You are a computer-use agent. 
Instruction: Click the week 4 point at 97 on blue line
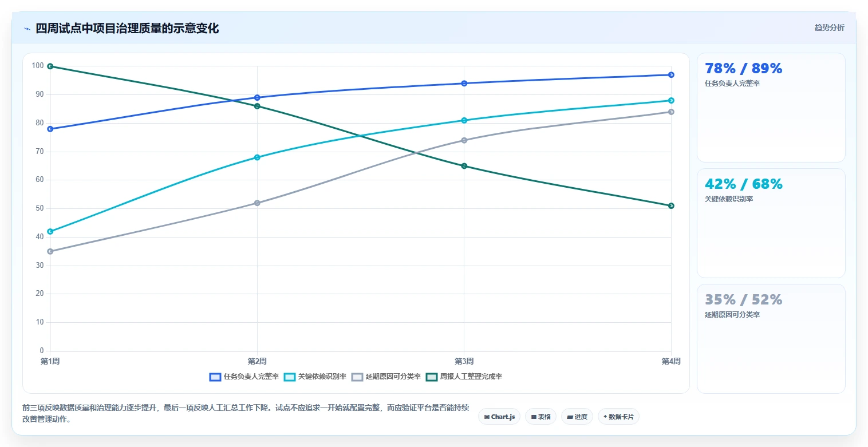coord(671,75)
